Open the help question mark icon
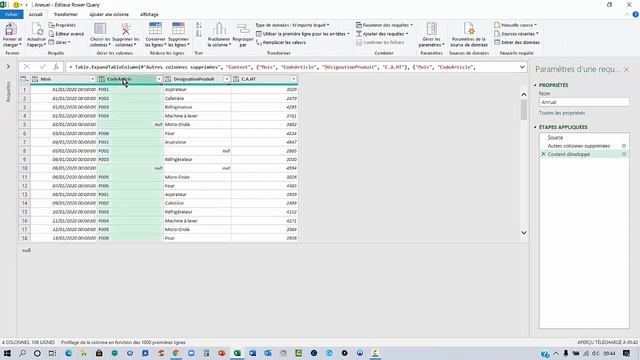 pyautogui.click(x=635, y=14)
